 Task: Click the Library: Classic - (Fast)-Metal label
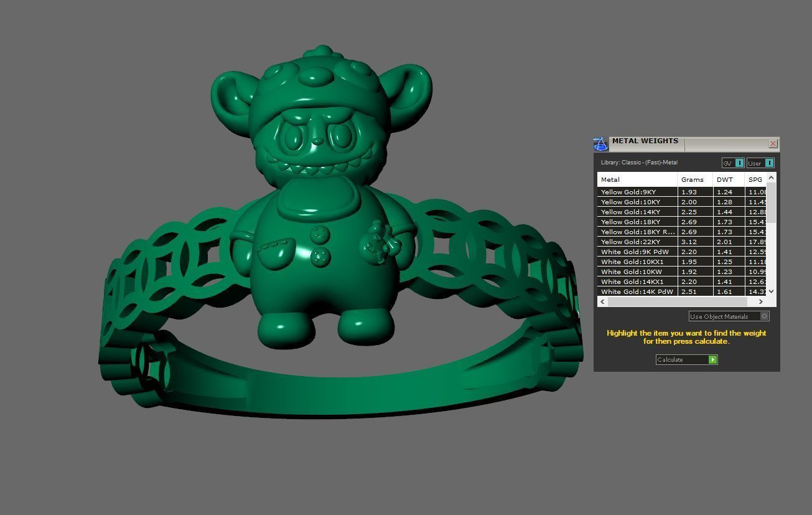[x=639, y=163]
